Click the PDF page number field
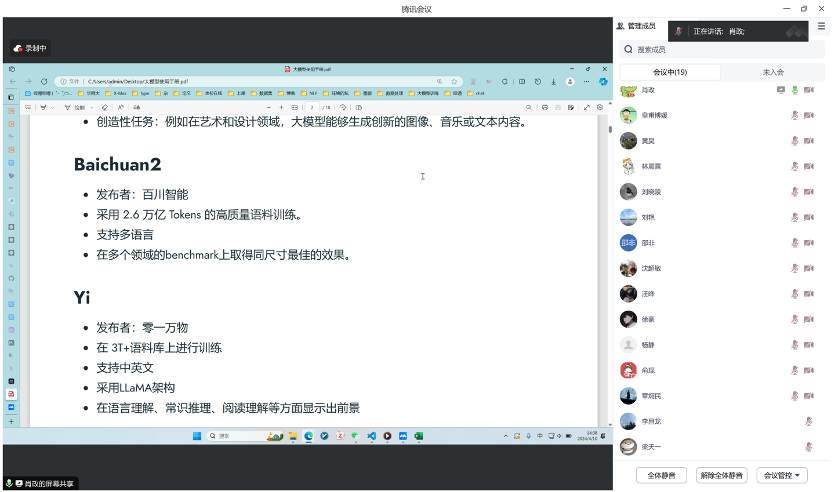832x492 pixels. 313,107
